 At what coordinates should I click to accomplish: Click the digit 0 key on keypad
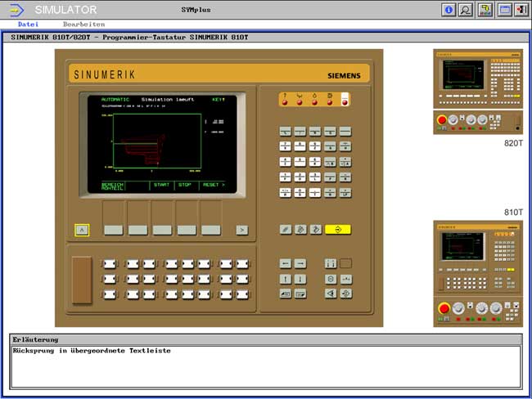click(x=300, y=193)
